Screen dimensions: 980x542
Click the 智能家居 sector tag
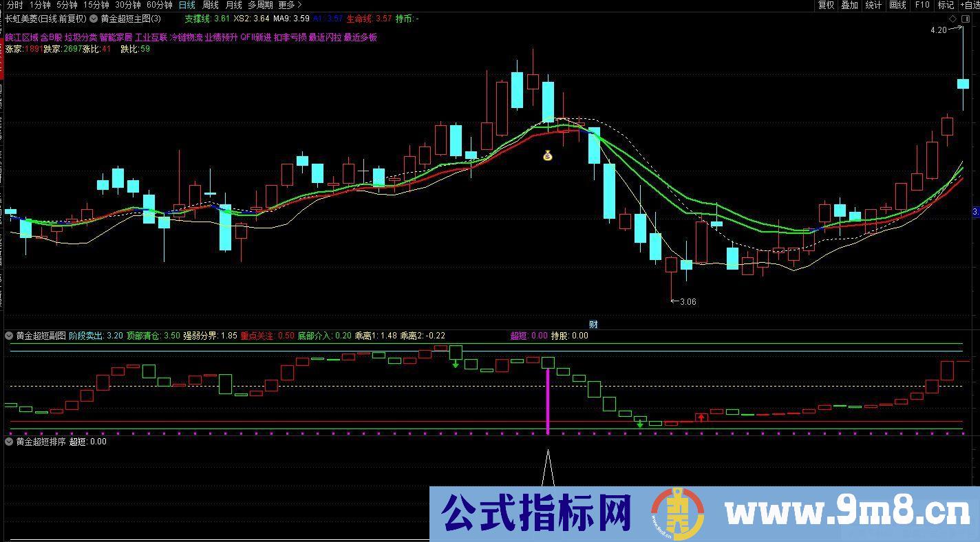[x=116, y=38]
